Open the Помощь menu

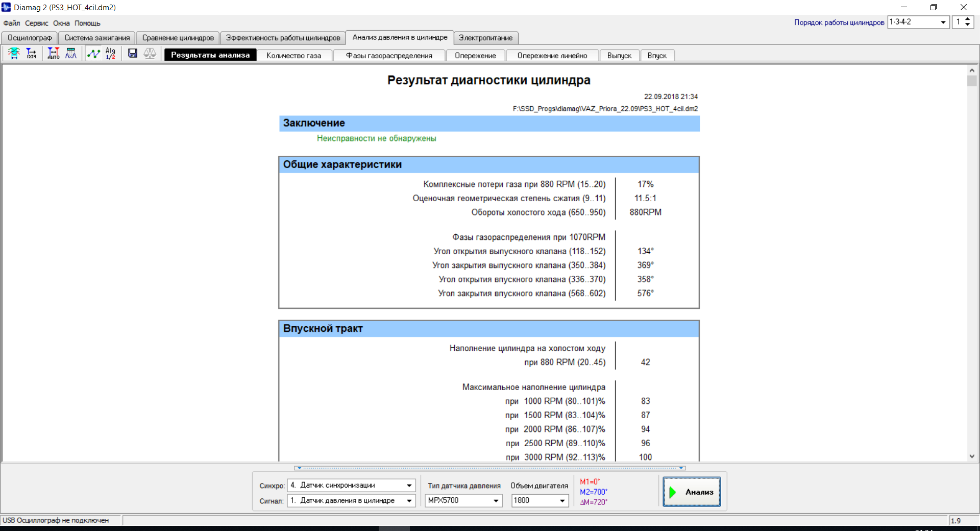(x=87, y=23)
